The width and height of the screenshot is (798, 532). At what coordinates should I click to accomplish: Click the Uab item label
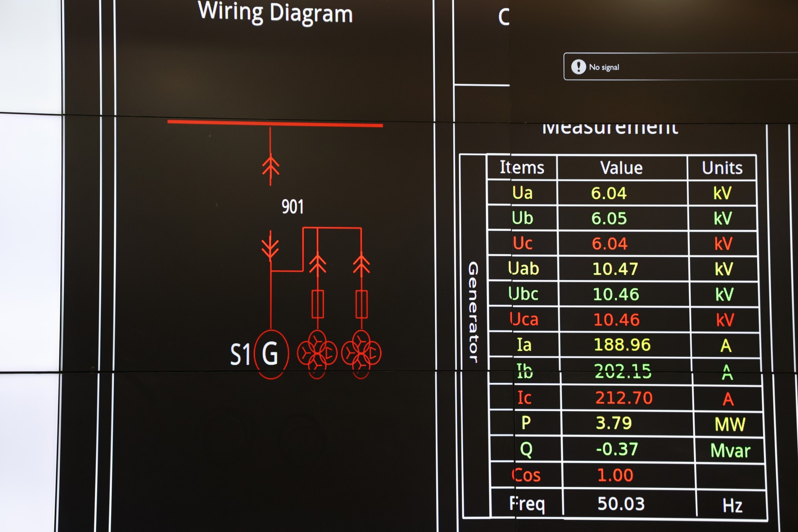click(524, 269)
